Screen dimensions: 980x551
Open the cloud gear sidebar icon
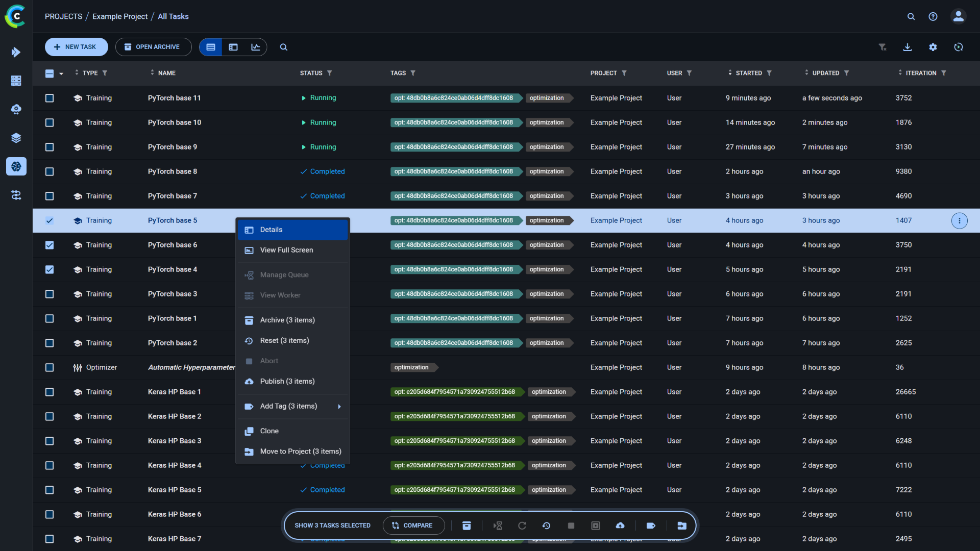(x=16, y=109)
